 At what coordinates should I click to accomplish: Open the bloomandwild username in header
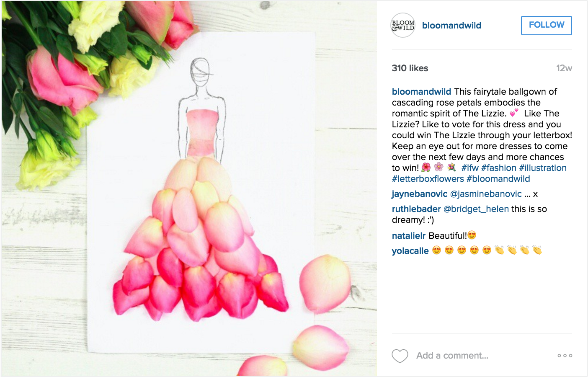[451, 26]
